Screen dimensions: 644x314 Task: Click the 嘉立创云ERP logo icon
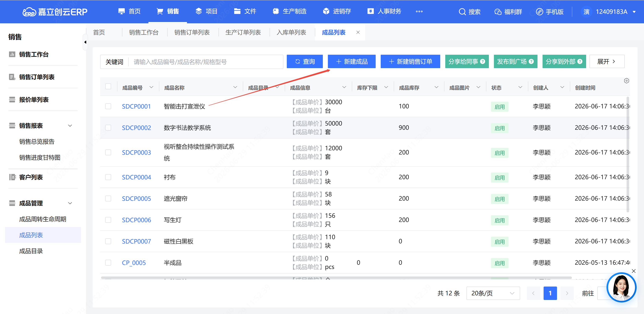point(29,12)
